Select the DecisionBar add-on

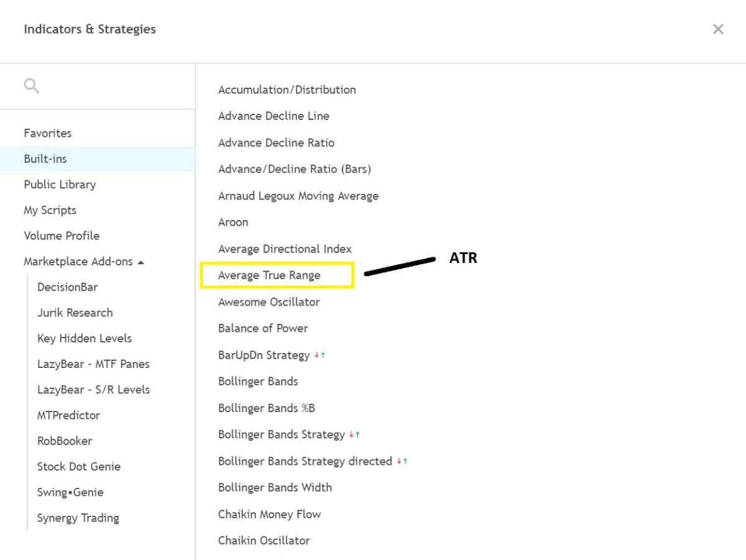pos(67,287)
